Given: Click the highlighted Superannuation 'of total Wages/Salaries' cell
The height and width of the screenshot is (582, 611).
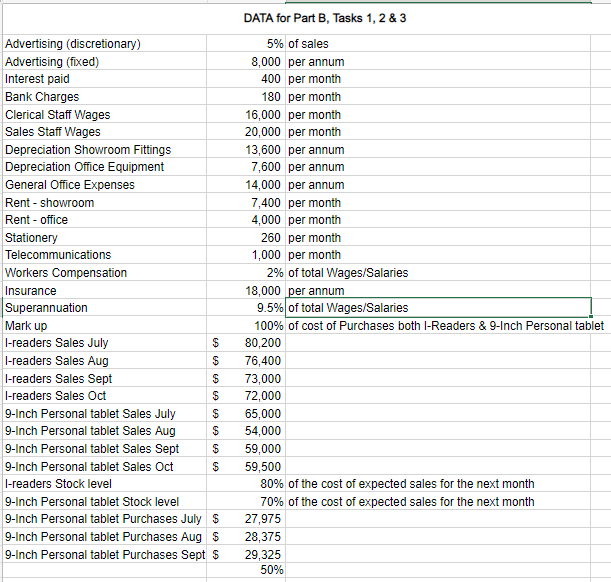Looking at the screenshot, I should click(438, 308).
